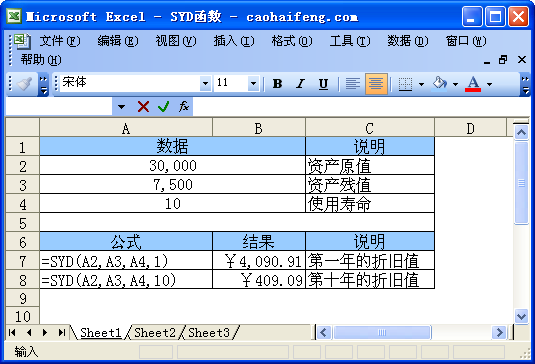This screenshot has width=535, height=364.
Task: Select the cell containing 30,000
Action: click(x=173, y=166)
